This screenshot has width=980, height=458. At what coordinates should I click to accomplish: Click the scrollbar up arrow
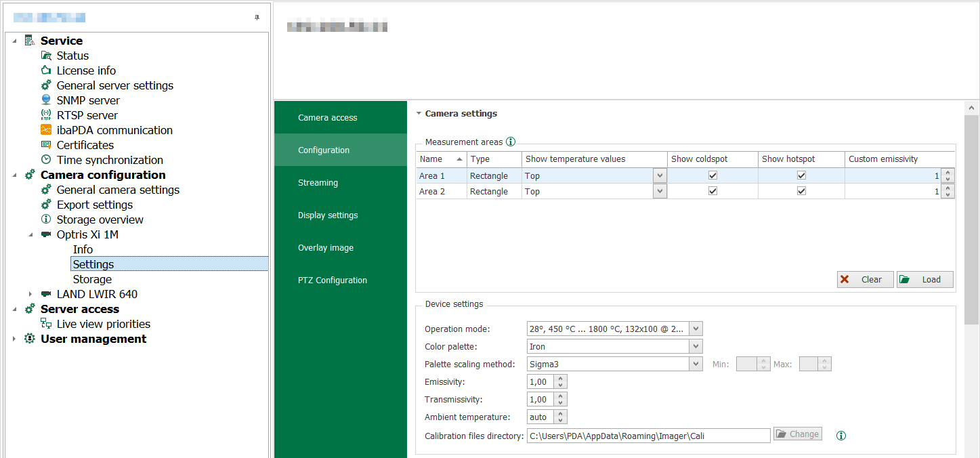[971, 108]
